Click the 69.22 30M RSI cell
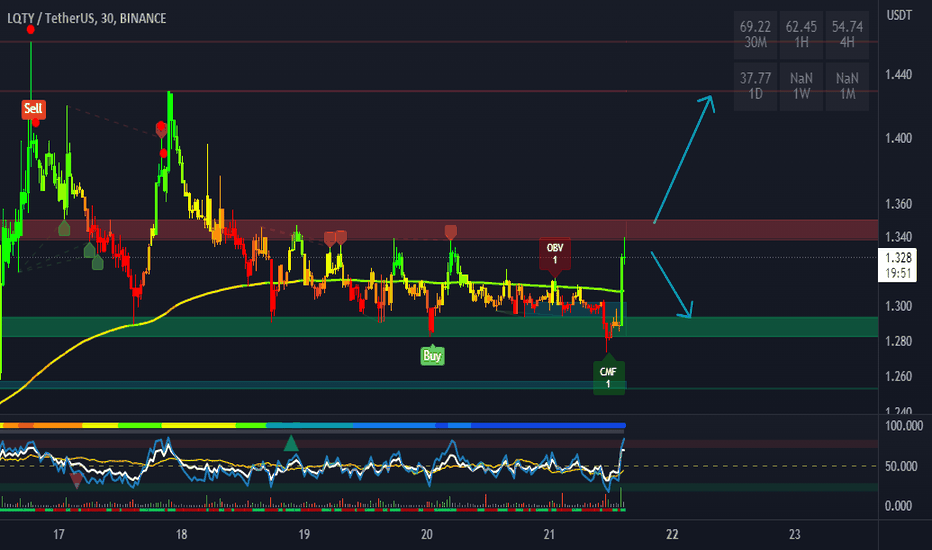The width and height of the screenshot is (932, 550). pos(755,35)
